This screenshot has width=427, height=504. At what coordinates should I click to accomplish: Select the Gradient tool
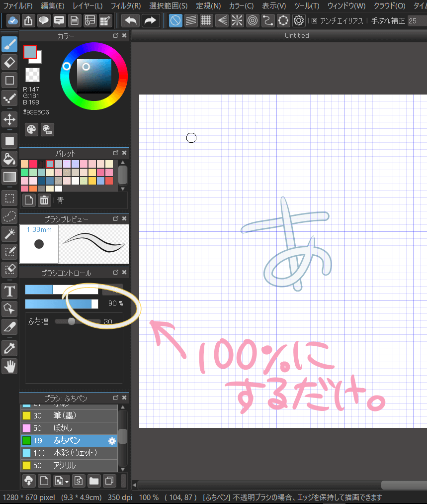9,177
